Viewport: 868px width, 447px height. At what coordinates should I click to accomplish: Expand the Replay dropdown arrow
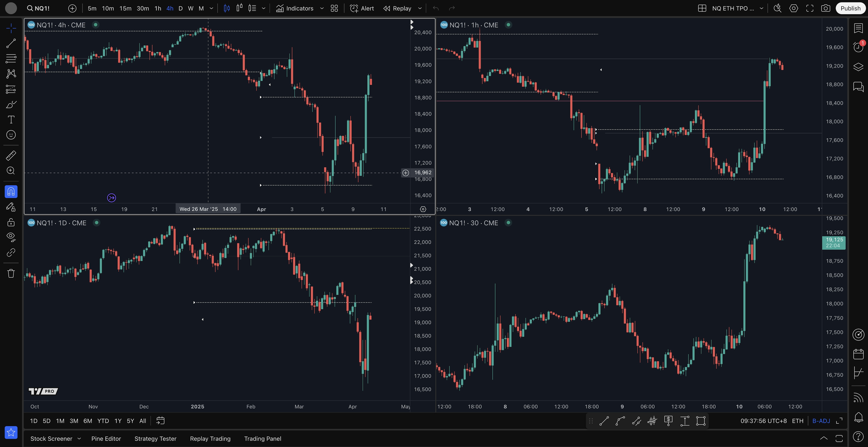point(420,8)
